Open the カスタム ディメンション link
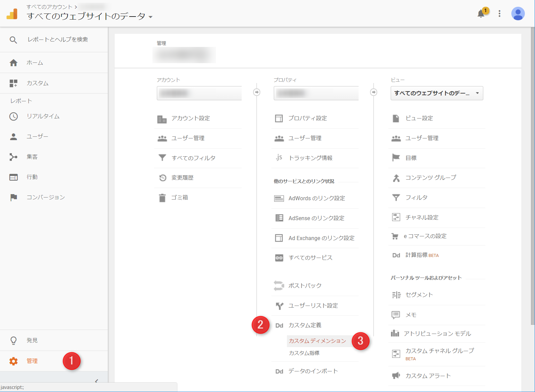This screenshot has height=392, width=535. click(x=317, y=341)
